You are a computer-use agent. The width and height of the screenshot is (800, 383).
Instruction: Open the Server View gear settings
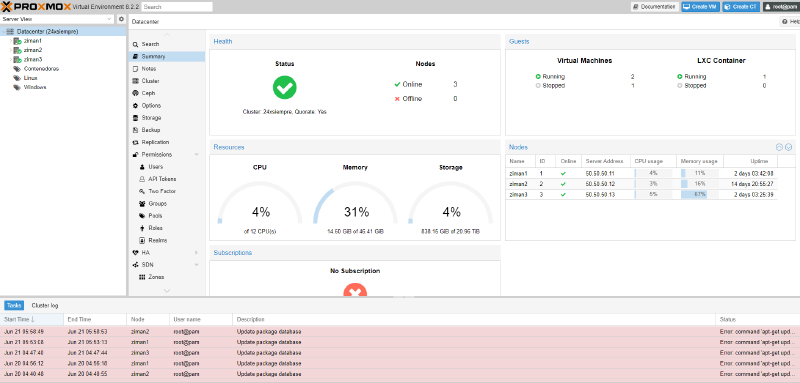[121, 19]
